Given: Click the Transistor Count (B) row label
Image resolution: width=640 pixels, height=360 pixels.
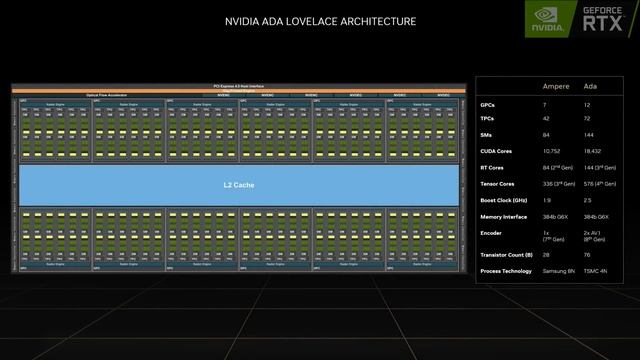Looking at the screenshot, I should coord(507,255).
